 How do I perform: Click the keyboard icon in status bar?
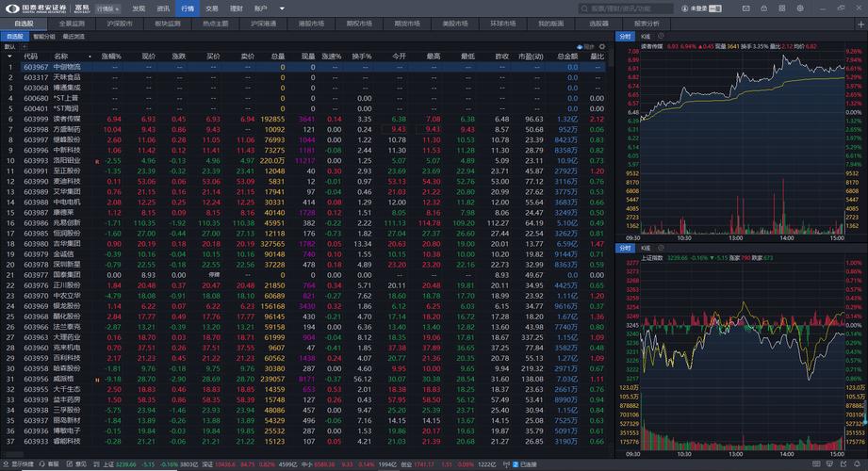coord(816,464)
